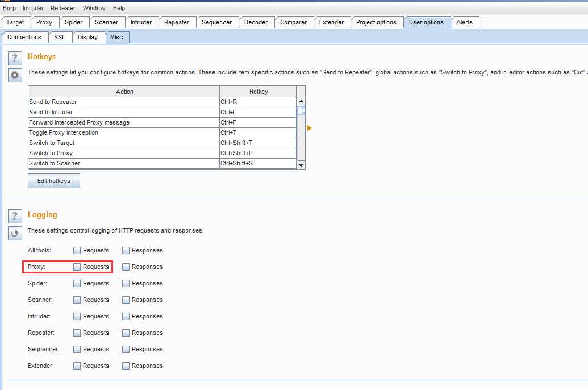Image resolution: width=588 pixels, height=390 pixels.
Task: Switch to the Scanner tab
Action: click(106, 23)
